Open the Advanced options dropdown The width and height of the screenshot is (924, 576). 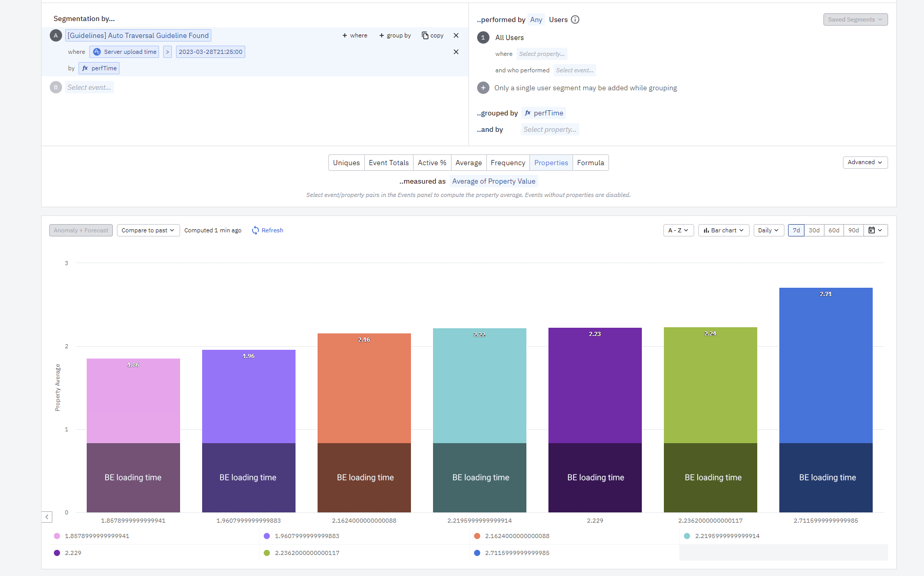coord(865,162)
